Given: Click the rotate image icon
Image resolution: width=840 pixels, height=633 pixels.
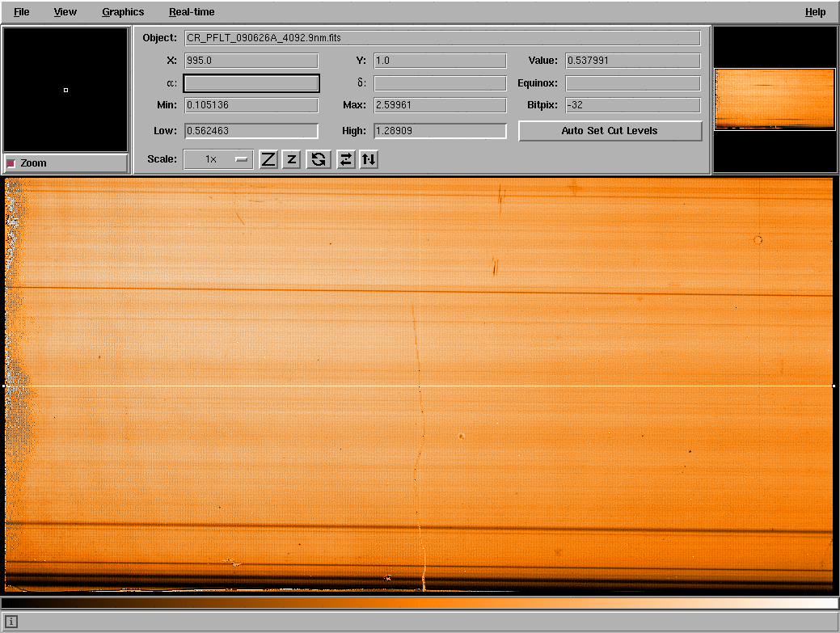Looking at the screenshot, I should [x=319, y=159].
